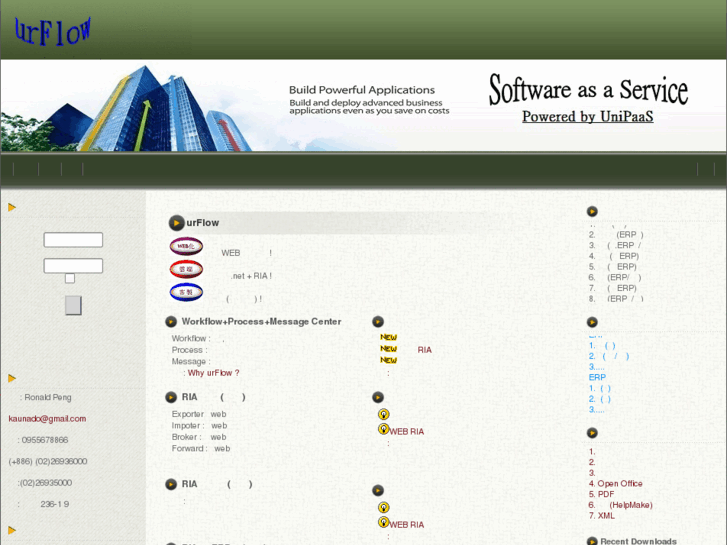727x545 pixels.
Task: Click the 'Exporter : web' line
Action: click(199, 414)
